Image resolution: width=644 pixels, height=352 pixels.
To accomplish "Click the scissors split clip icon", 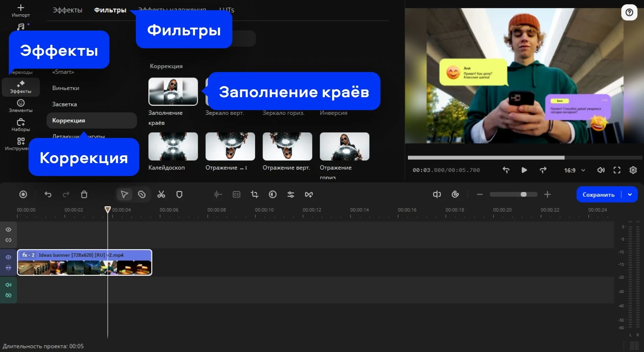I will (x=161, y=194).
